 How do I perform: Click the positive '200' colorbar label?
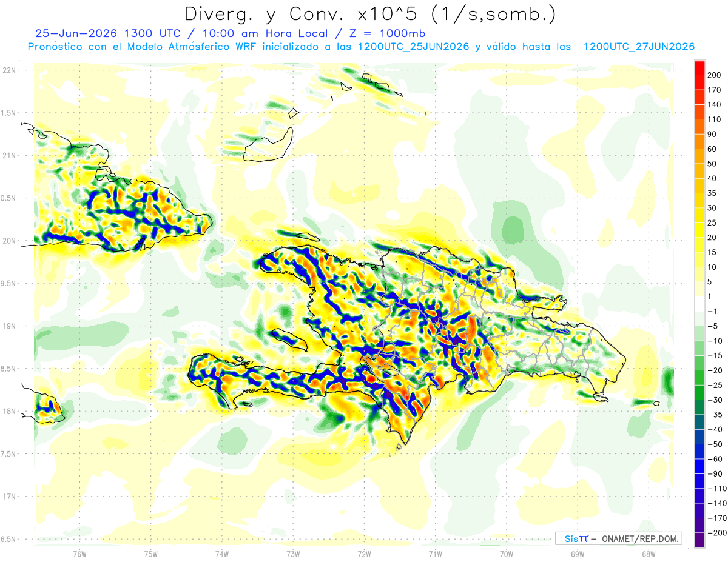713,75
